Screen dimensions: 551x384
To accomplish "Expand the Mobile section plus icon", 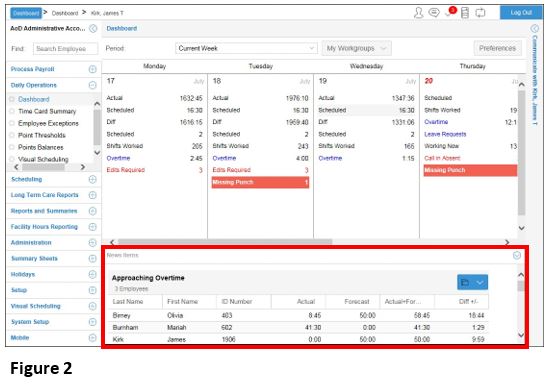I will point(92,338).
